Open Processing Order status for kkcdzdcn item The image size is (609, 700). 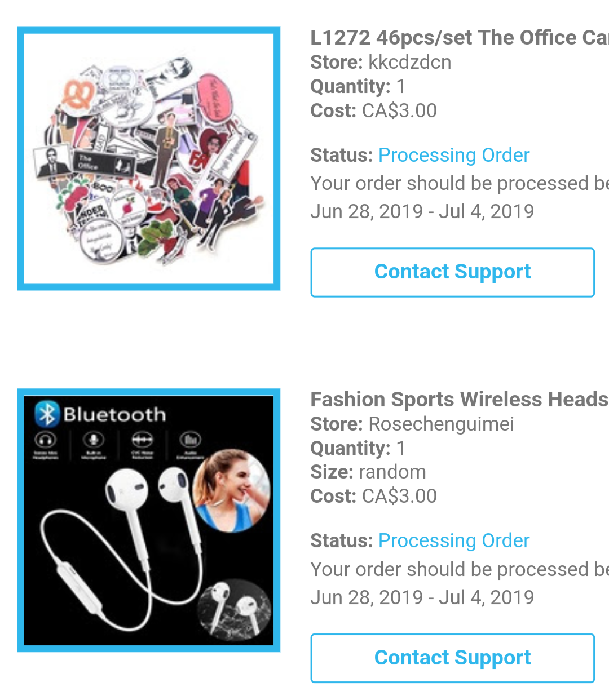click(454, 155)
